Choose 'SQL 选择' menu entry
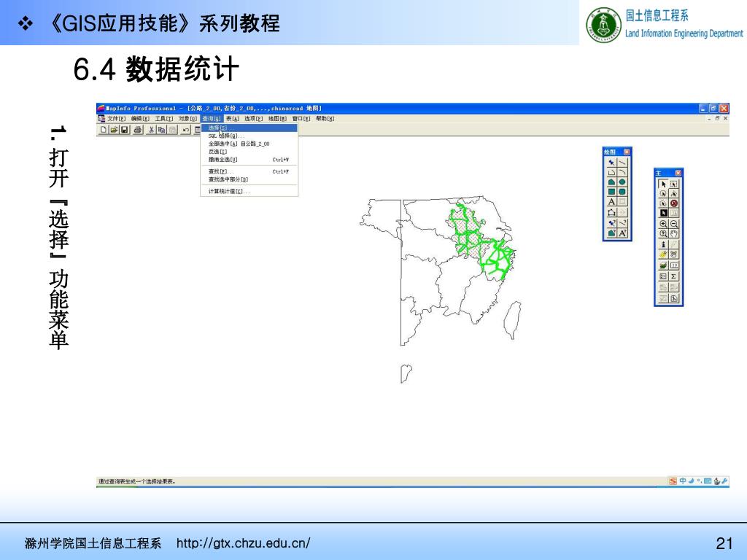Viewport: 747px width, 560px height. point(222,136)
